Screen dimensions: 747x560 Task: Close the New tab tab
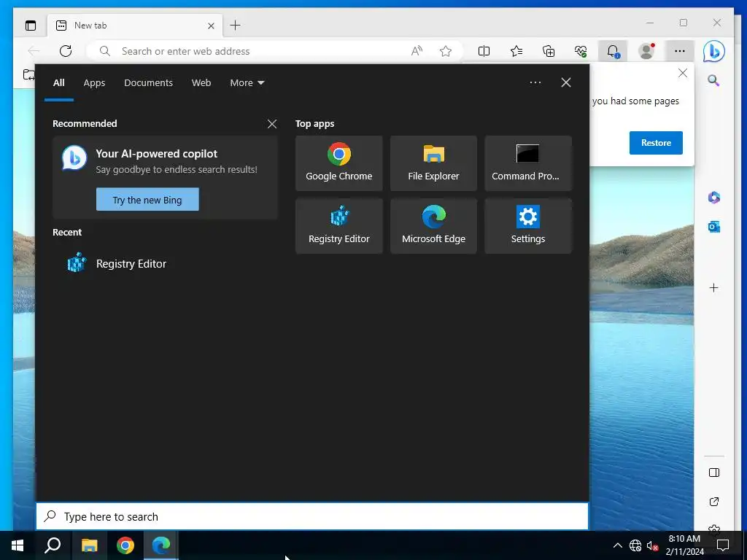point(211,26)
